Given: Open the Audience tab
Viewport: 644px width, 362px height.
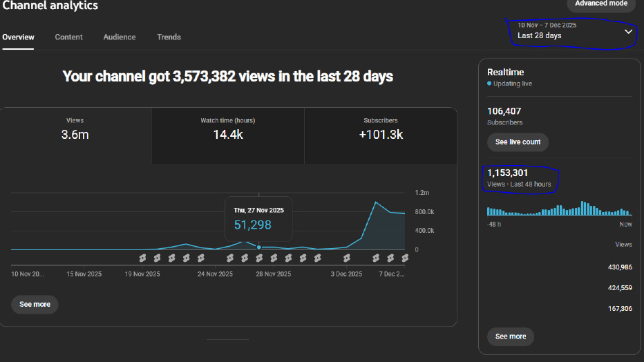Looking at the screenshot, I should (x=120, y=37).
